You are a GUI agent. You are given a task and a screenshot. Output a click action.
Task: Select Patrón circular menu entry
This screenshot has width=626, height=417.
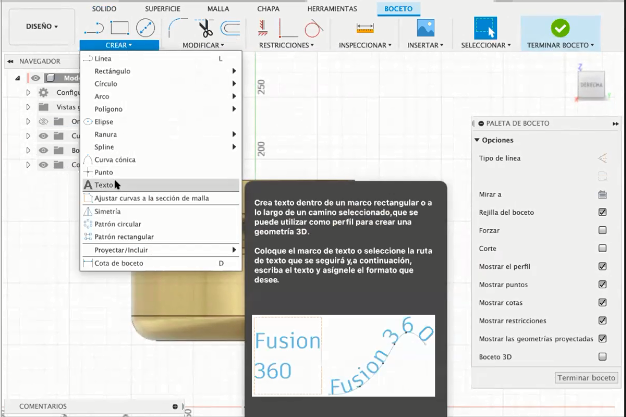[x=161, y=224]
